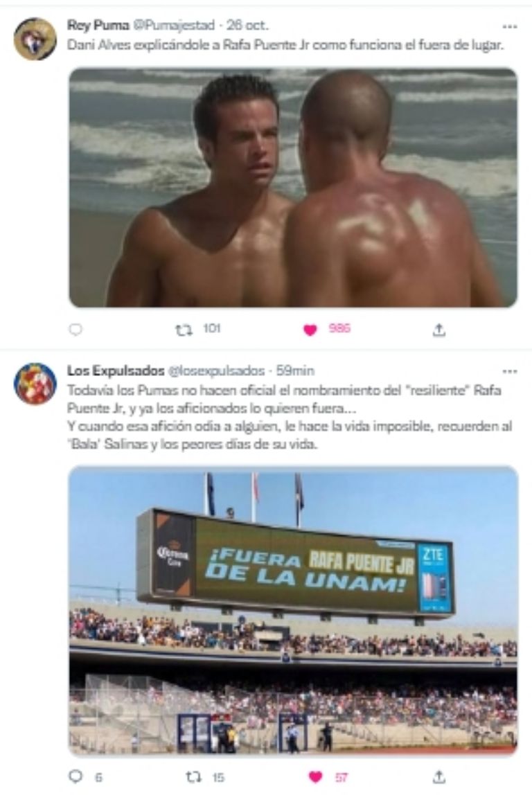Visit the @Pumajestad handle

[x=174, y=25]
